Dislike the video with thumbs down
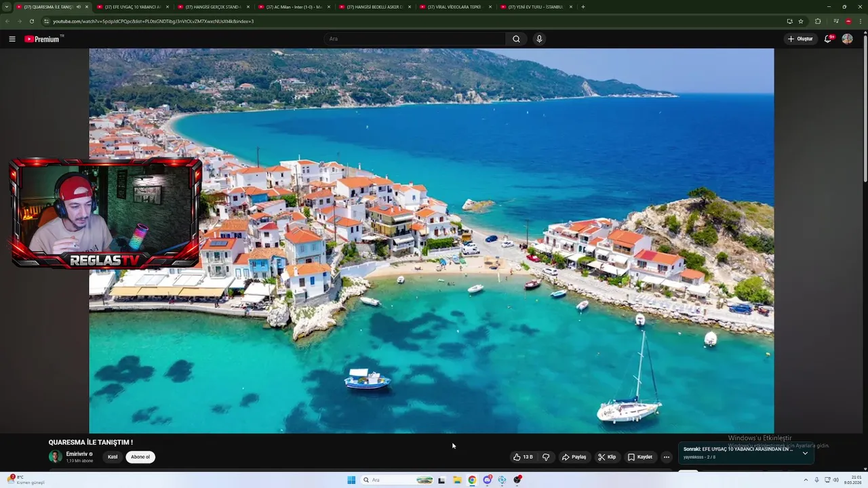 (546, 457)
